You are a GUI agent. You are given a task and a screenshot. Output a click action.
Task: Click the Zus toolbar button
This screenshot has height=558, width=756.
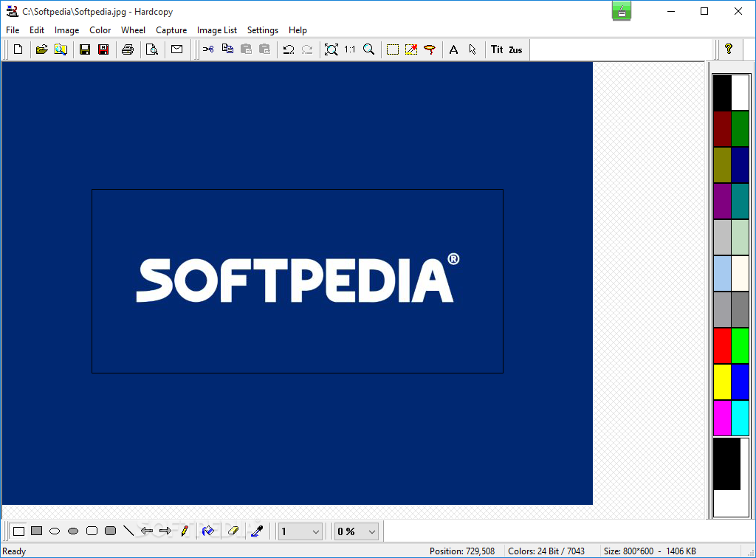[x=515, y=49]
